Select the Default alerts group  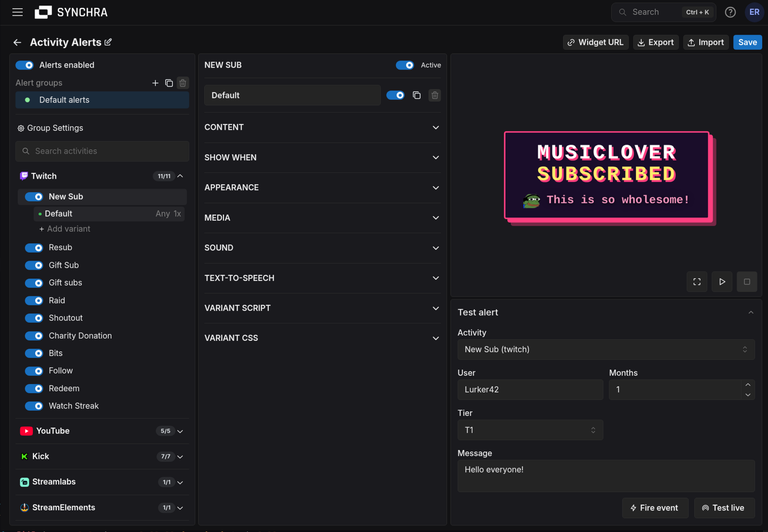click(102, 100)
